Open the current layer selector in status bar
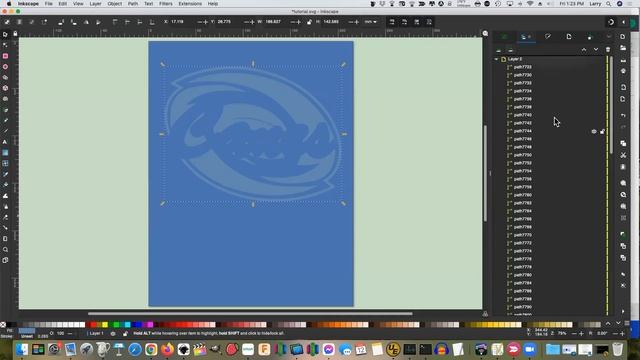The height and width of the screenshot is (360, 640). pos(96,333)
